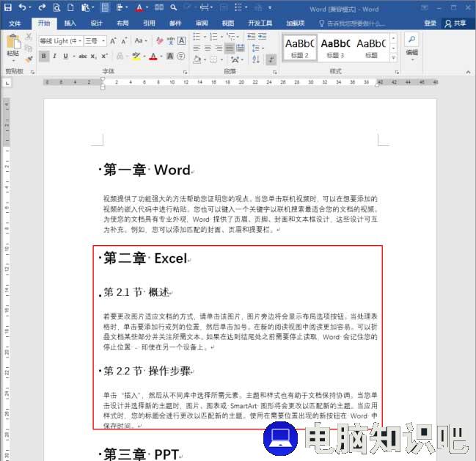Click the heading 第 2.2 节 操作步骤

pyautogui.click(x=147, y=371)
